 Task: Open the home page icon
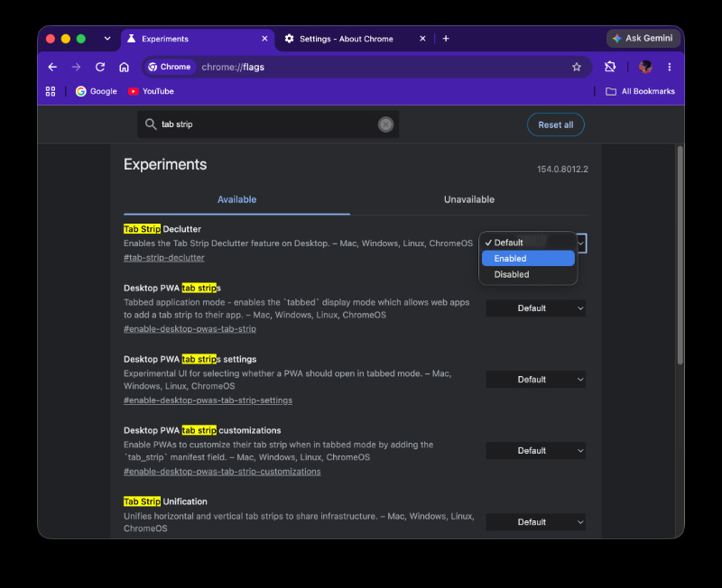tap(124, 67)
